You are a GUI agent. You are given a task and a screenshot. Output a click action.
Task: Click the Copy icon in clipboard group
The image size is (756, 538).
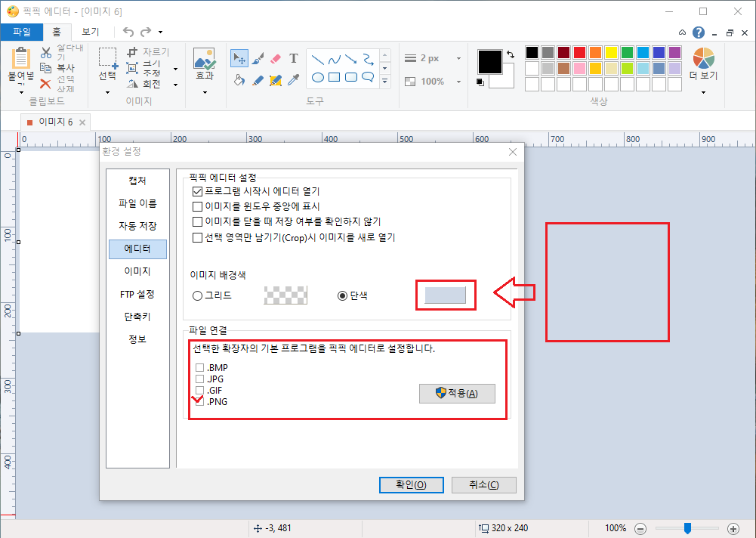[x=46, y=68]
